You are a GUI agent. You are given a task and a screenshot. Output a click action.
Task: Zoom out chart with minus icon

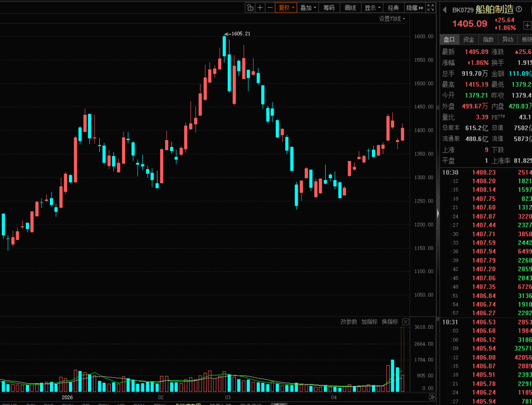pos(270,8)
